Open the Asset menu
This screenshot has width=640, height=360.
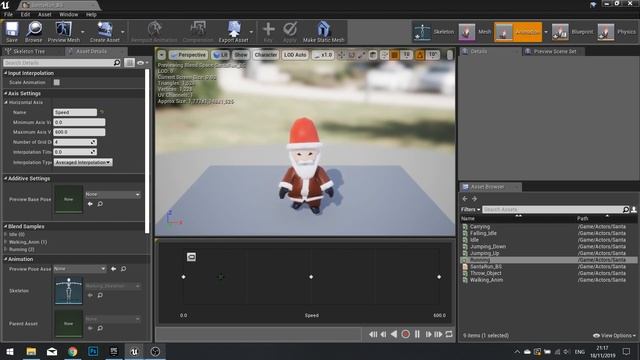[x=44, y=14]
